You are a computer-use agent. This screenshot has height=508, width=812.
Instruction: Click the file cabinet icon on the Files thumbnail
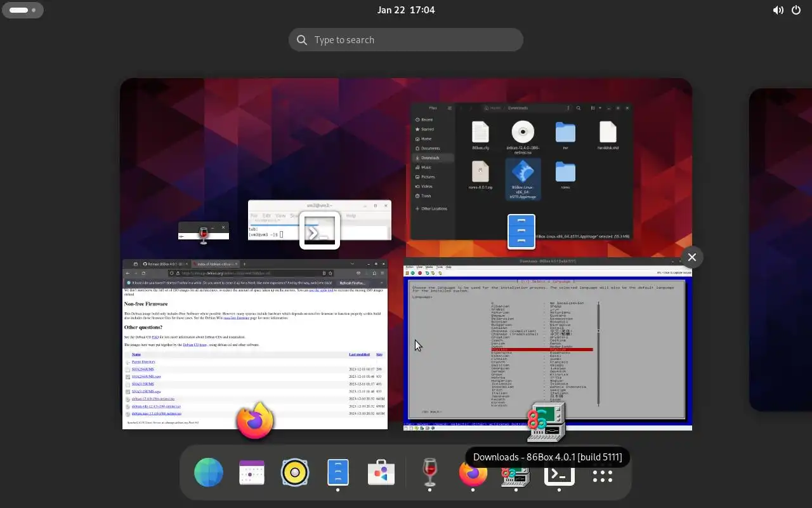(521, 231)
